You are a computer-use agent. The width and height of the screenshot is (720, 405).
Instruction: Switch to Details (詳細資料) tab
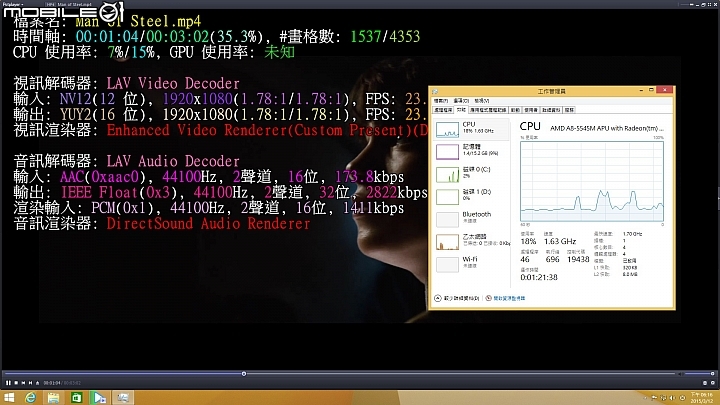click(x=551, y=110)
